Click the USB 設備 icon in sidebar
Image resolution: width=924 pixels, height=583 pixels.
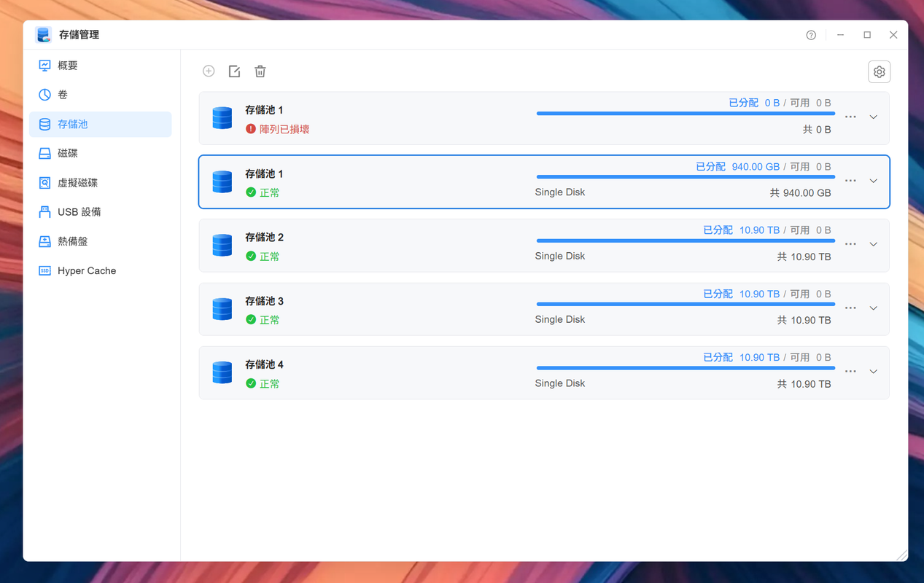tap(44, 212)
